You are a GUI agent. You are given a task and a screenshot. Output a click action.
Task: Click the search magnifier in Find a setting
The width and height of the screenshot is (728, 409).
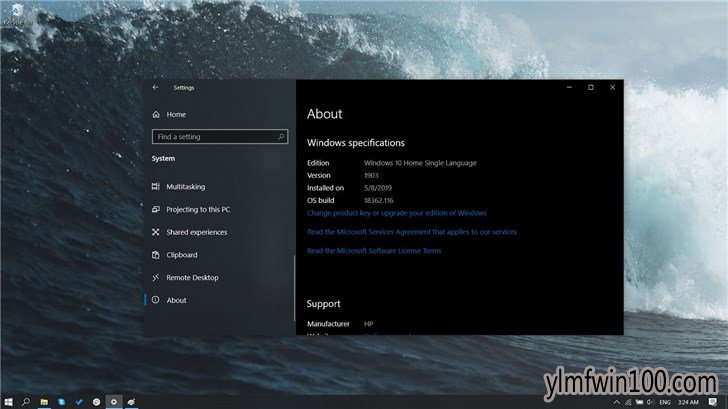(x=281, y=136)
